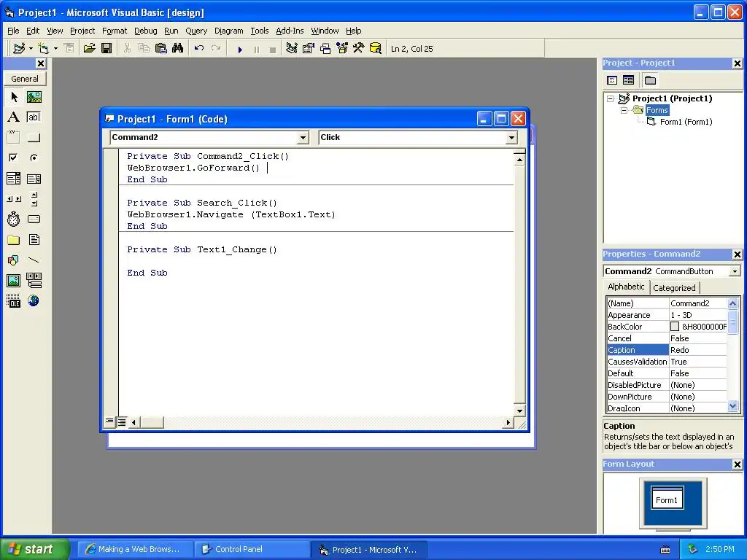Collapse the Forms folder node

pyautogui.click(x=624, y=111)
